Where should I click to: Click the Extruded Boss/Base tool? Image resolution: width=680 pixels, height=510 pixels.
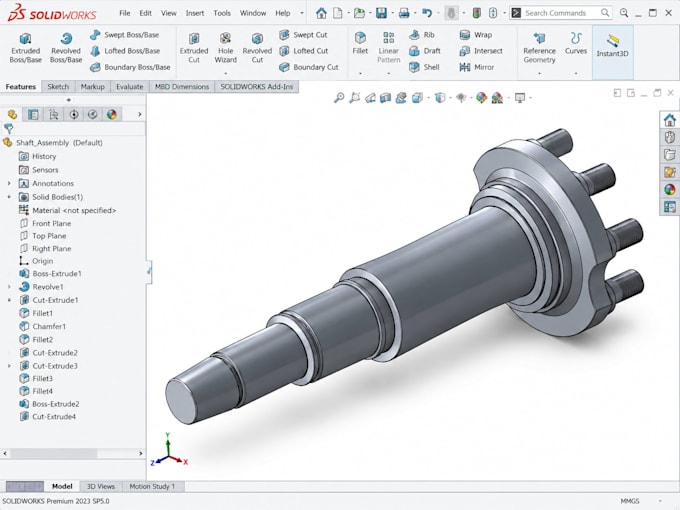[25, 48]
